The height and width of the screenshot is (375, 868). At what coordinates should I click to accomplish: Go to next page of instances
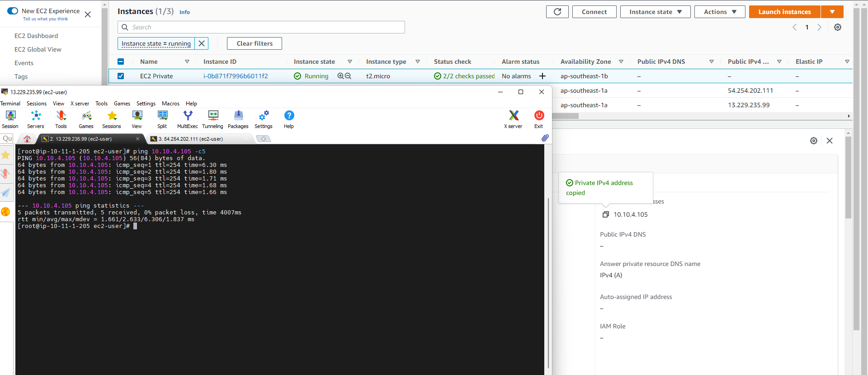(x=819, y=27)
